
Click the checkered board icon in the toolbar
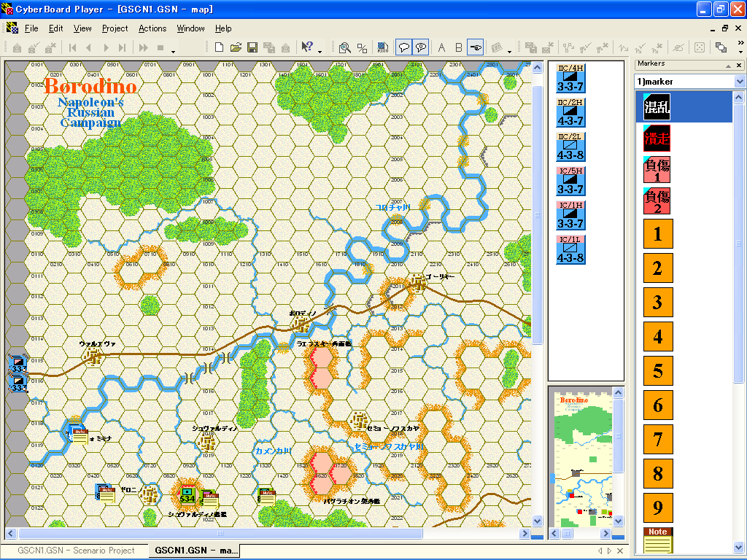[x=382, y=47]
